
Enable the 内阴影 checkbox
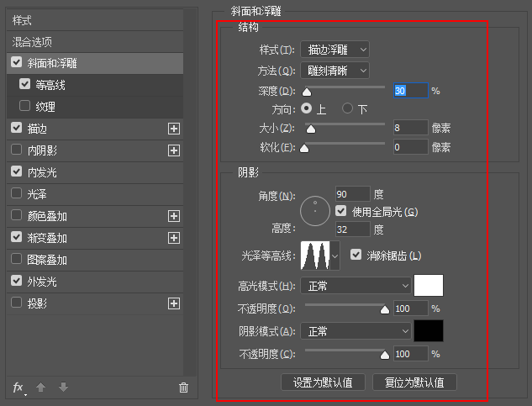(x=16, y=150)
